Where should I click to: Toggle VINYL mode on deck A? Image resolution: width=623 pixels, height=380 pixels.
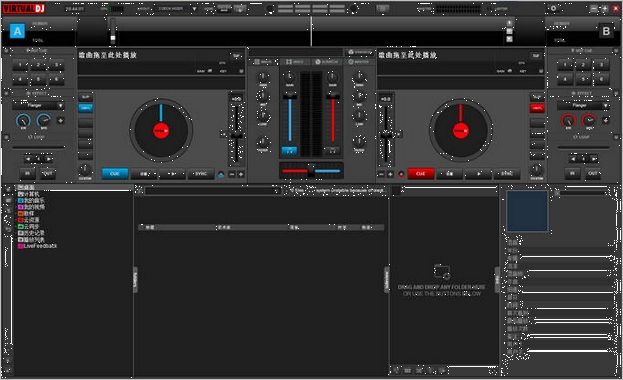(x=85, y=108)
